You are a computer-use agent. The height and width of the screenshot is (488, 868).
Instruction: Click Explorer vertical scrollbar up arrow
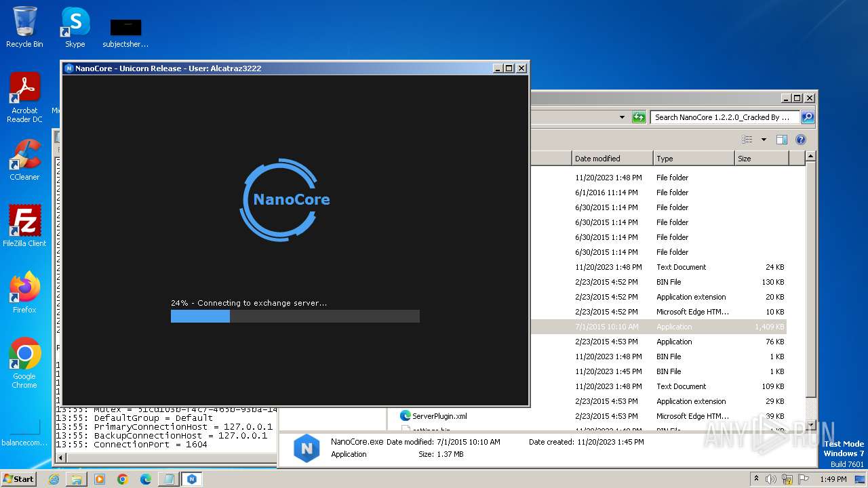click(x=810, y=157)
